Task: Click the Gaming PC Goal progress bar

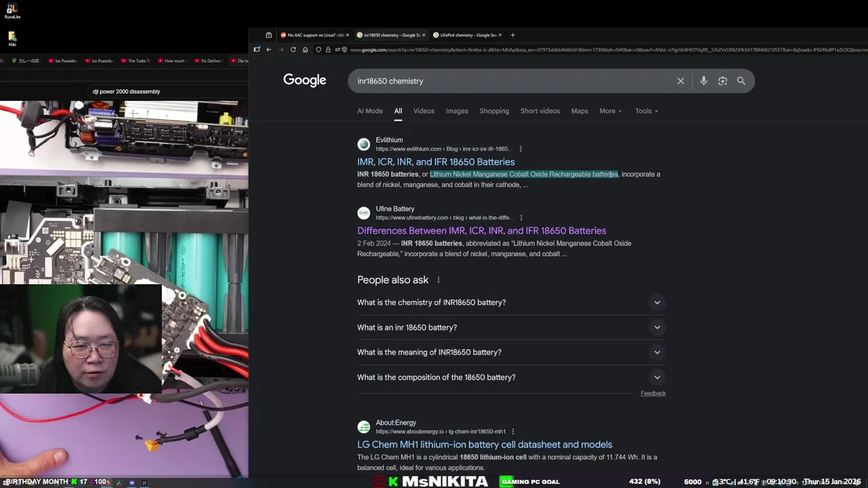Action: click(530, 482)
